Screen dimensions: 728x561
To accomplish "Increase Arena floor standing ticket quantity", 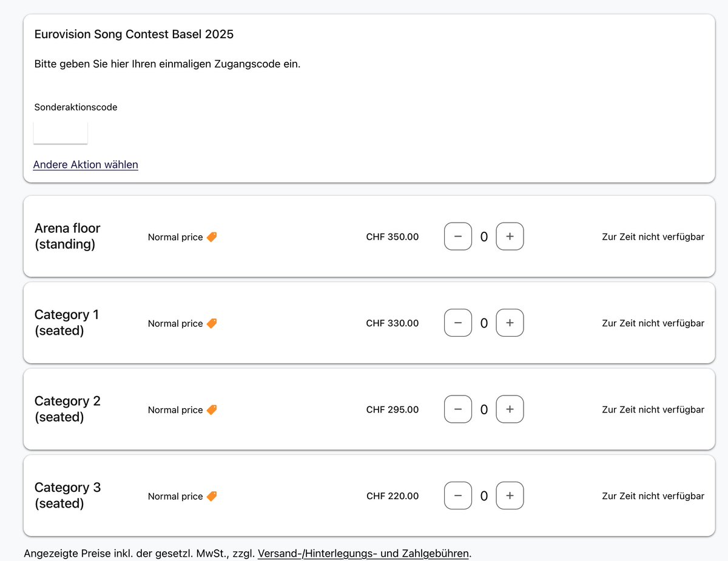I will (510, 237).
